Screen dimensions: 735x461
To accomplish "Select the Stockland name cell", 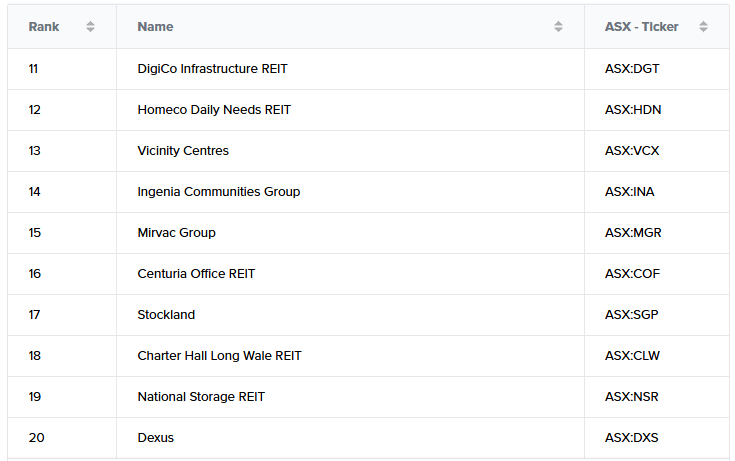I will click(x=166, y=315).
